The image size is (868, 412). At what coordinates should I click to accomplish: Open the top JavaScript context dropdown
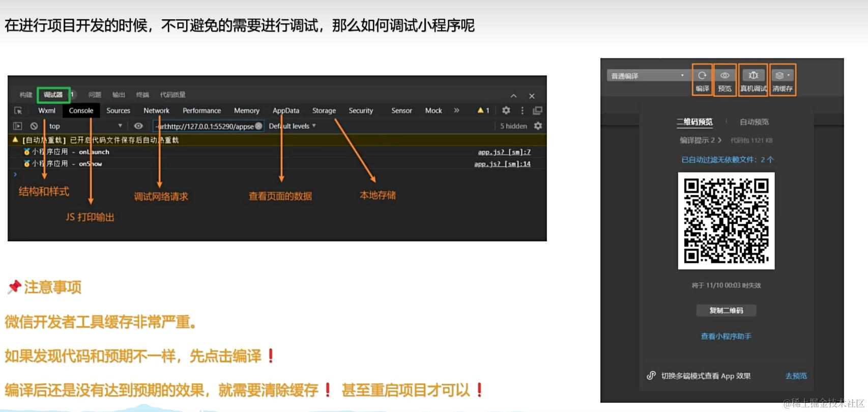[85, 126]
